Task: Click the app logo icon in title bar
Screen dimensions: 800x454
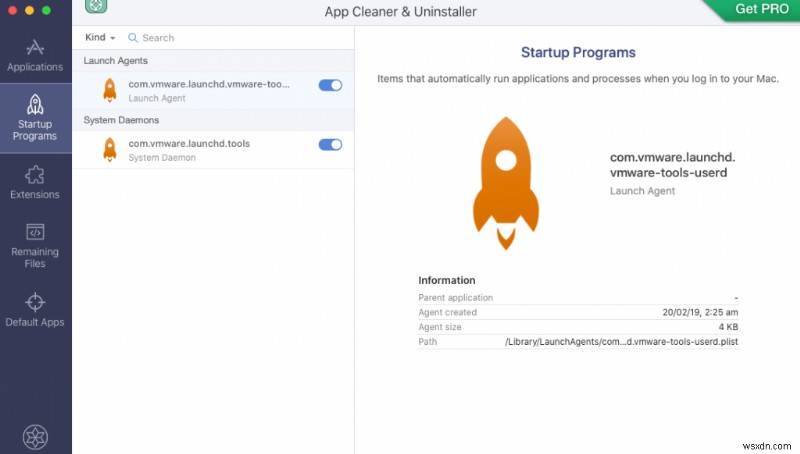Action: click(x=96, y=6)
